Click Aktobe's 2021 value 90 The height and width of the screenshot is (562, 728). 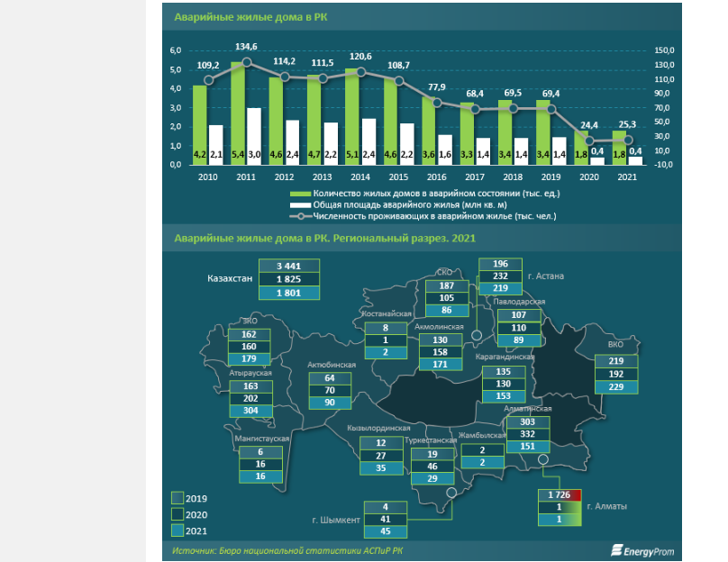pyautogui.click(x=330, y=403)
